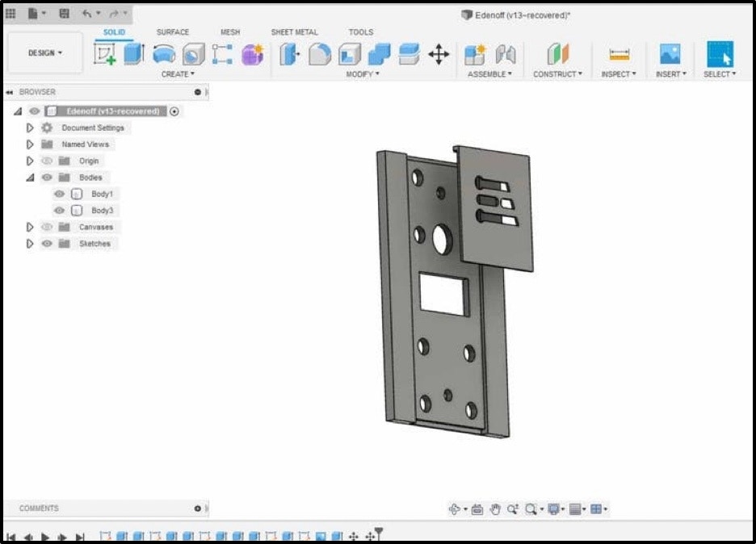
Task: Open the SHEET METAL tab
Action: pyautogui.click(x=294, y=32)
